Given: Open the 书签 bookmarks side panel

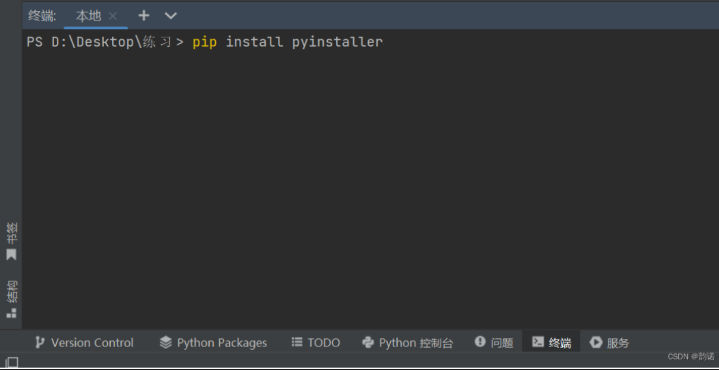Looking at the screenshot, I should [11, 242].
